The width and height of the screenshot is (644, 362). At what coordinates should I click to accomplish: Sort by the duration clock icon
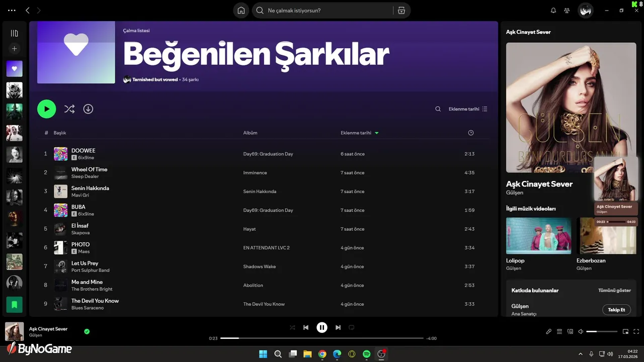click(x=471, y=133)
